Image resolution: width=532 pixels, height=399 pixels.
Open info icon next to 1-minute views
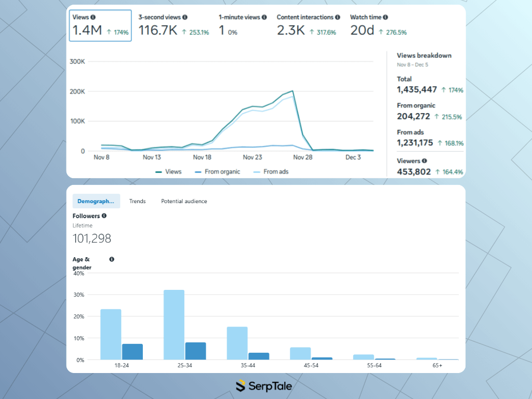[x=264, y=17]
